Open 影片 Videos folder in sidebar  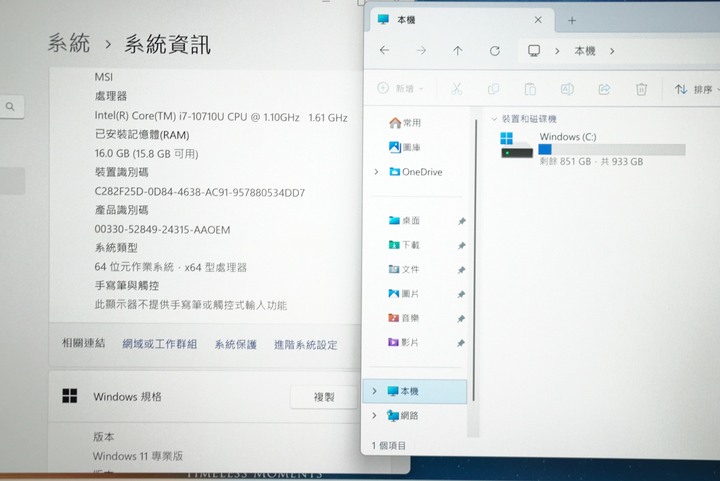point(404,342)
